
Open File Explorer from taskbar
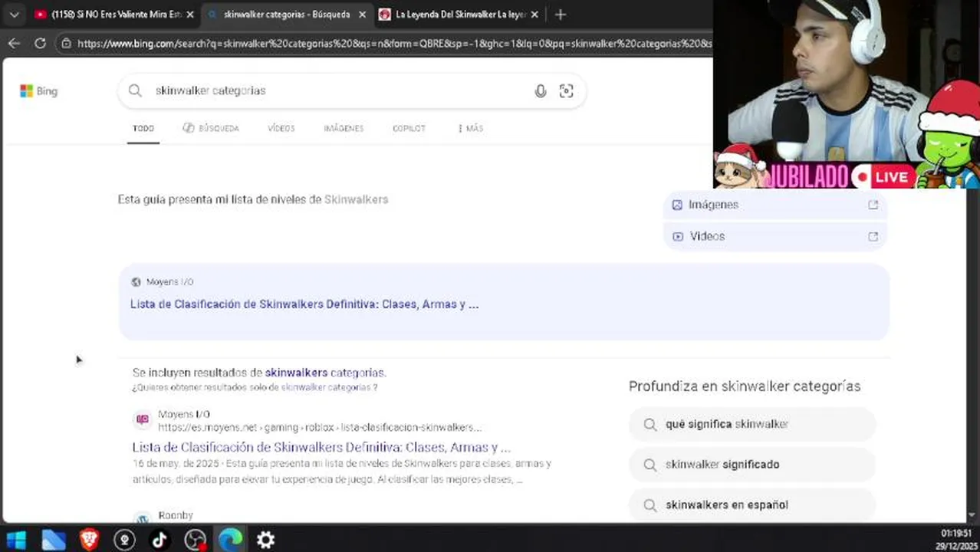[53, 540]
